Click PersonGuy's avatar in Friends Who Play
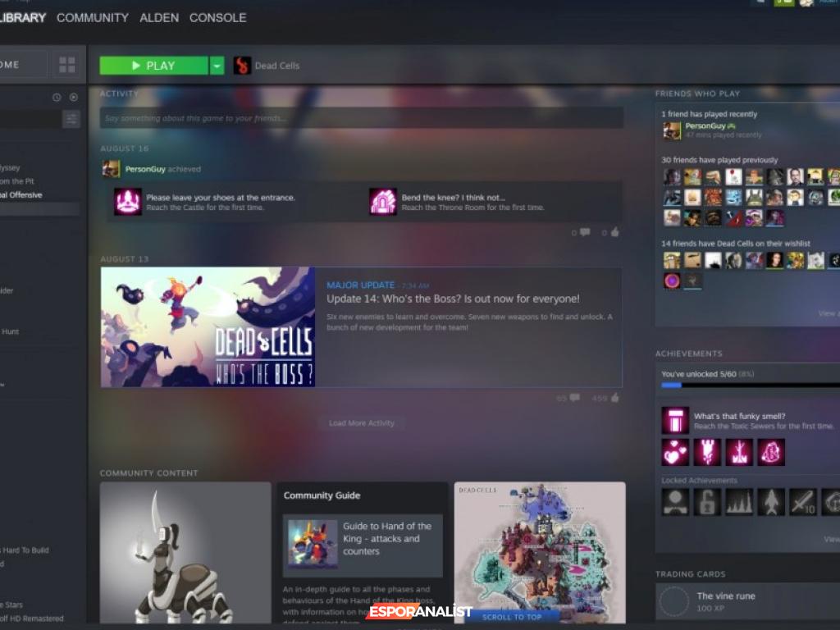The width and height of the screenshot is (840, 630). [x=673, y=130]
